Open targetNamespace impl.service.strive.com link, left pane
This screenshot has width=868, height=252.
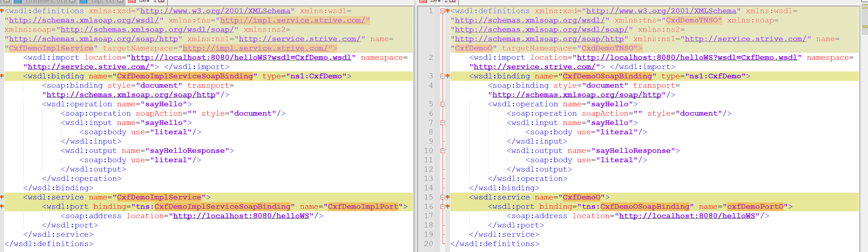(x=255, y=49)
